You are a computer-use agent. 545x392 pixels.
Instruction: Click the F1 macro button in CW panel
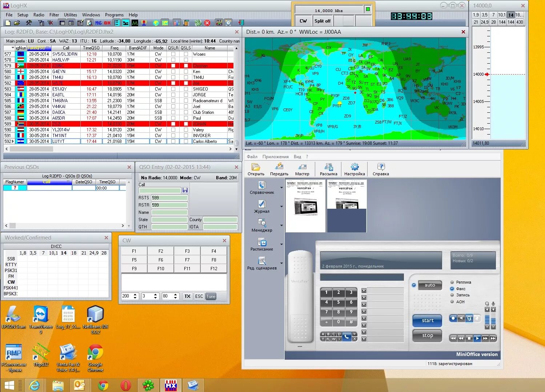point(134,251)
